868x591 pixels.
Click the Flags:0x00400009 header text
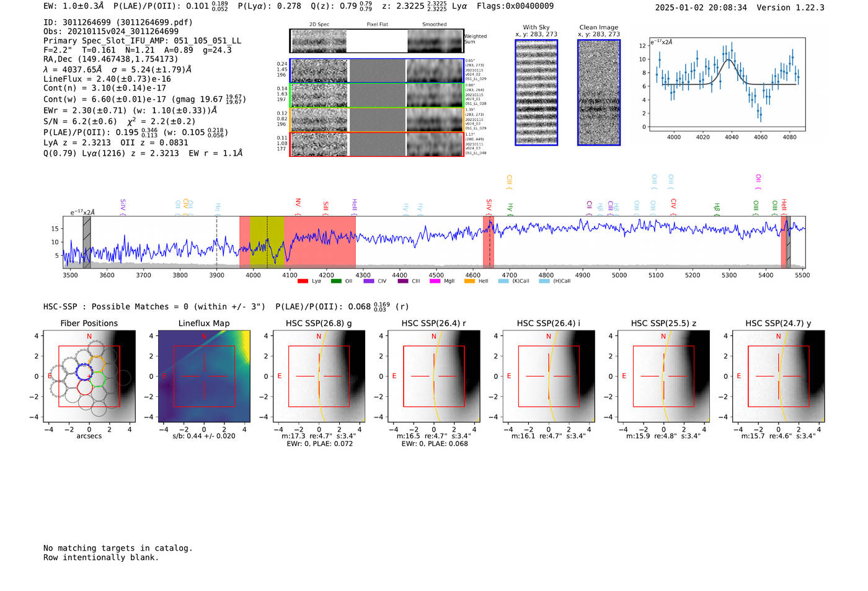[515, 6]
